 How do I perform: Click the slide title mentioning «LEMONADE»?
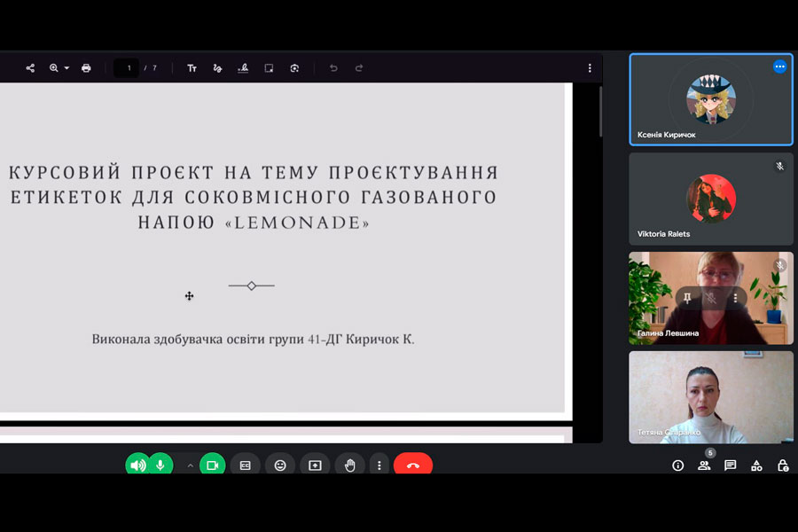[254, 197]
